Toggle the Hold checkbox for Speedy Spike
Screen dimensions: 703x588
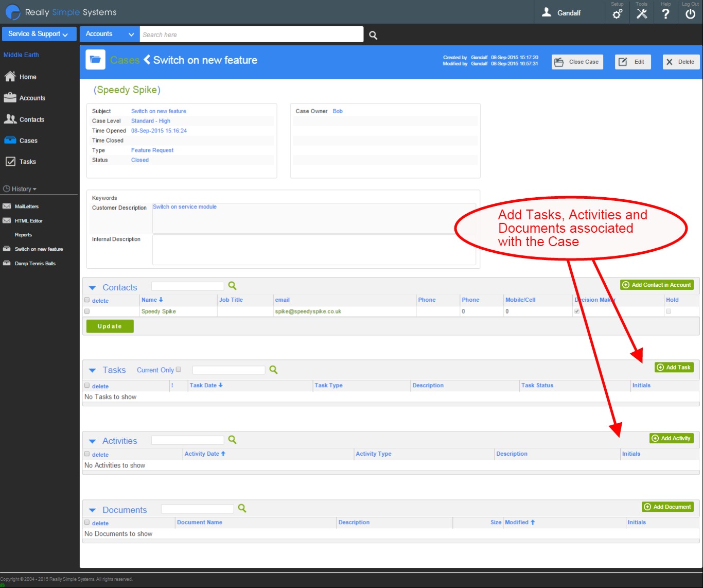(x=669, y=312)
